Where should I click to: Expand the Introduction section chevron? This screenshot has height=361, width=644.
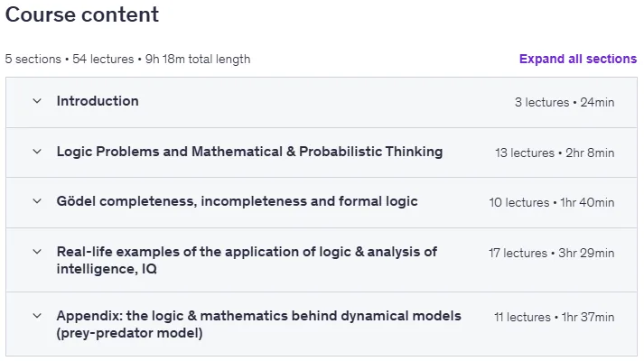(x=37, y=101)
